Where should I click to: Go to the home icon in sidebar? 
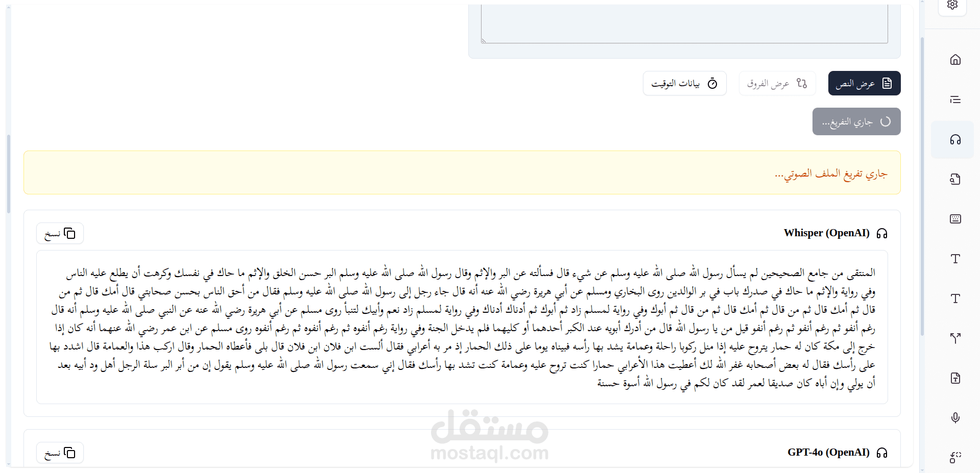[x=955, y=60]
